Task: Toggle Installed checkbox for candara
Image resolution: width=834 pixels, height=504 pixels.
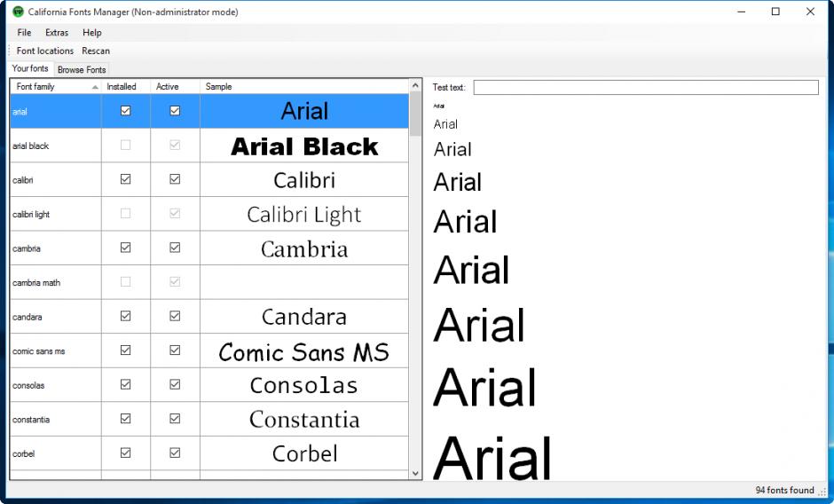Action: coord(125,316)
